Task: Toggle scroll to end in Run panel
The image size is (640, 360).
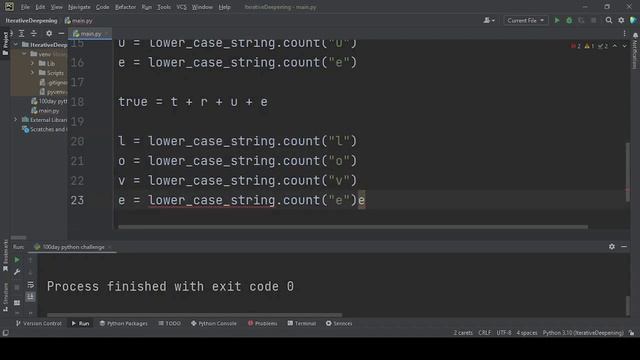Action: coord(31,297)
